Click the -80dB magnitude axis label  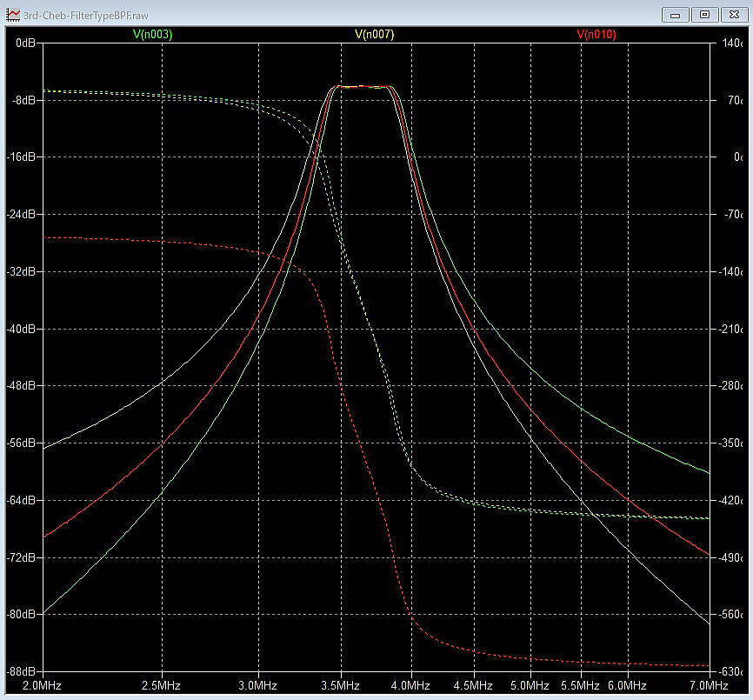[x=21, y=614]
